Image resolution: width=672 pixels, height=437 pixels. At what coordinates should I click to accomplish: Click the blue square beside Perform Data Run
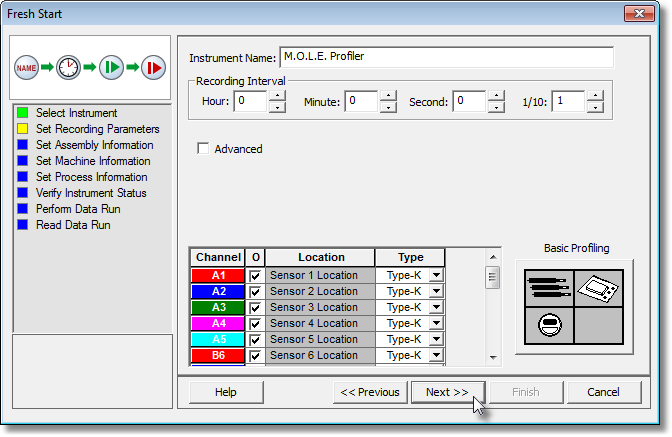coord(23,209)
